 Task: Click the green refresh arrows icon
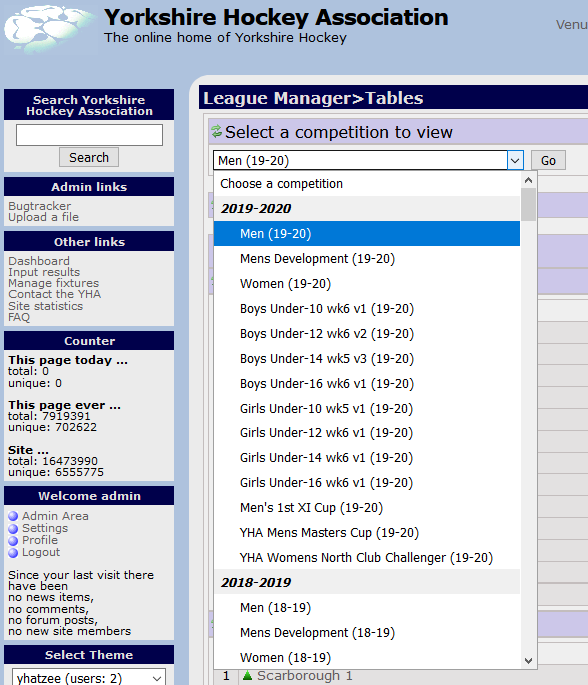(217, 131)
